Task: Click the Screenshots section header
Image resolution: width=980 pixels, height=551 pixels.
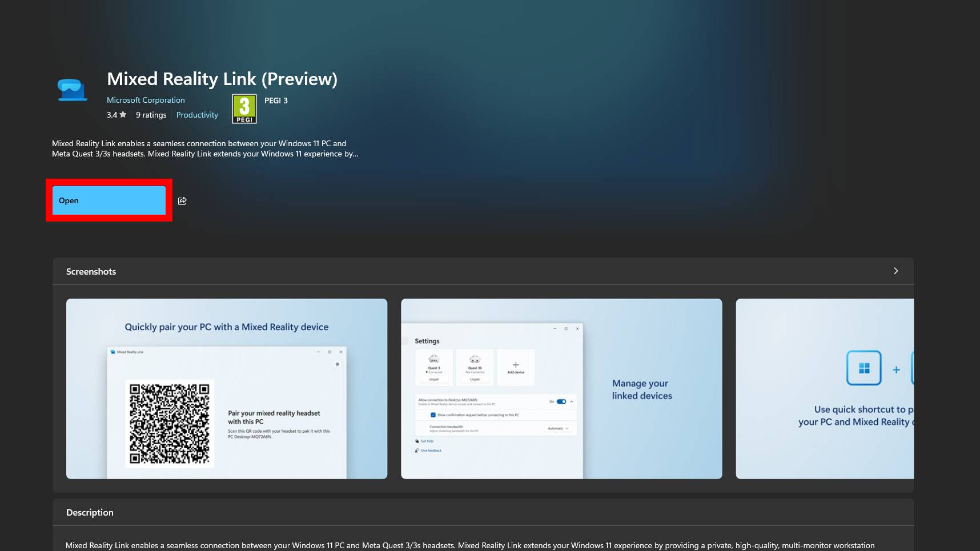Action: (91, 272)
